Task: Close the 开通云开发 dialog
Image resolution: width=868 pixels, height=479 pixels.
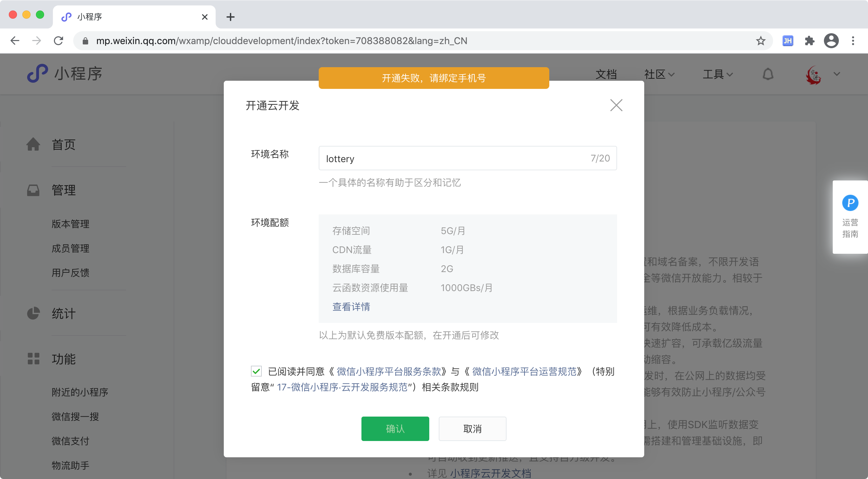Action: click(616, 105)
